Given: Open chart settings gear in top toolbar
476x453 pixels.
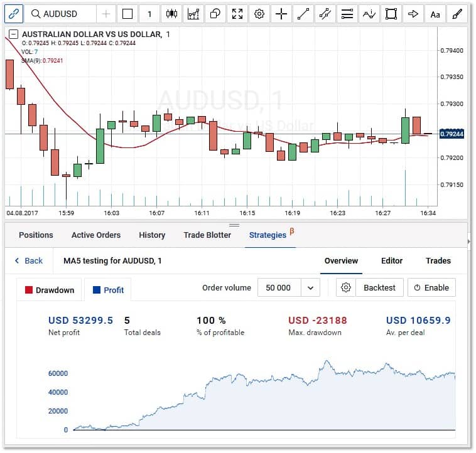Looking at the screenshot, I should click(258, 14).
